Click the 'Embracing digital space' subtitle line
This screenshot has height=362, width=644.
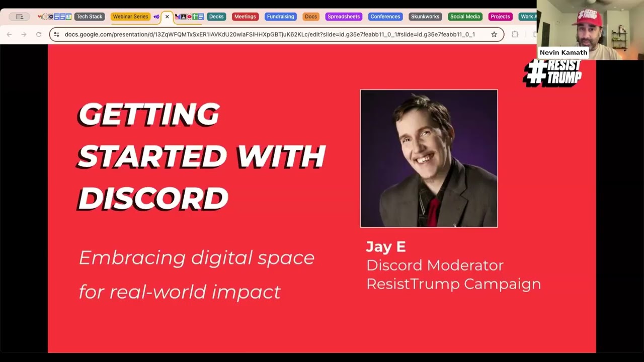197,258
